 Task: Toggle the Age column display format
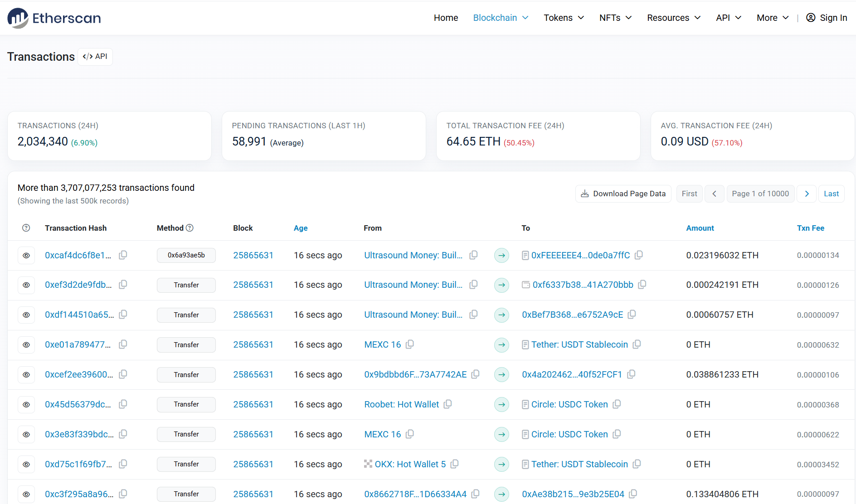tap(301, 228)
